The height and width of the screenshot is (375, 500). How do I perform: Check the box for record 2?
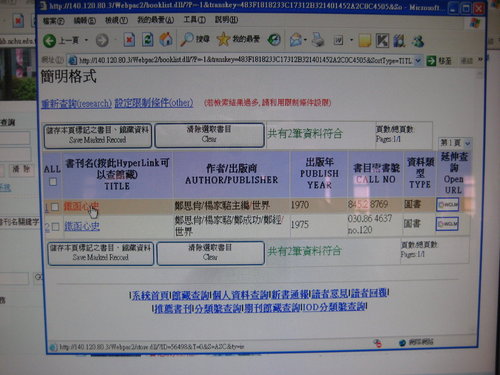coord(56,227)
